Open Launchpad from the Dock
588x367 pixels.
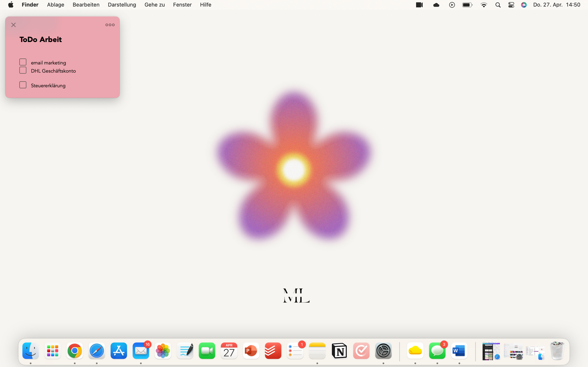53,351
